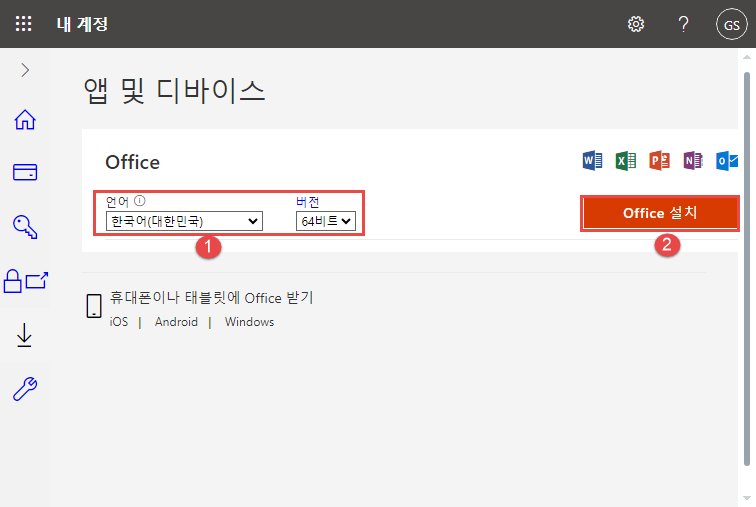The image size is (756, 507).
Task: Click the Excel app icon
Action: (x=626, y=160)
